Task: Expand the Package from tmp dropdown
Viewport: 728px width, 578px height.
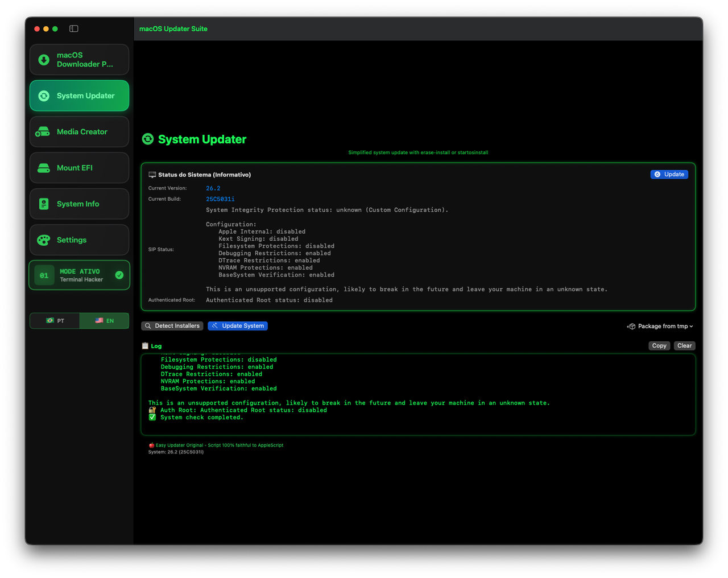Action: 660,327
